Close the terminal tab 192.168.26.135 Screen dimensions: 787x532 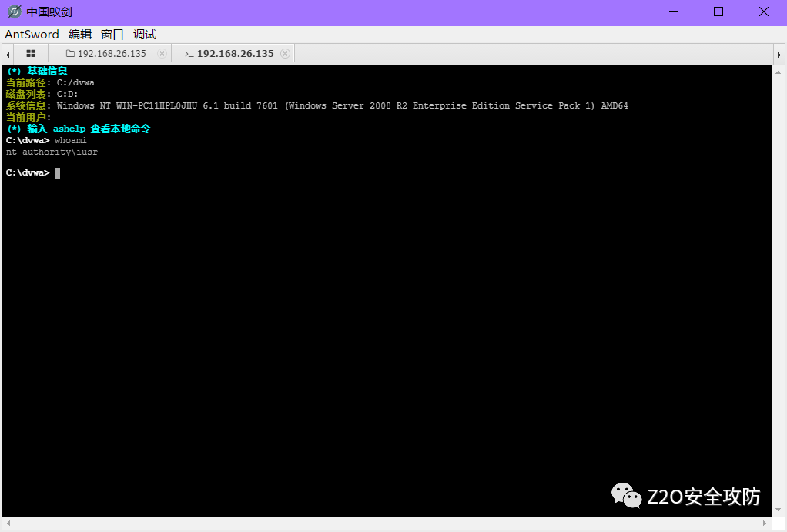pos(285,53)
